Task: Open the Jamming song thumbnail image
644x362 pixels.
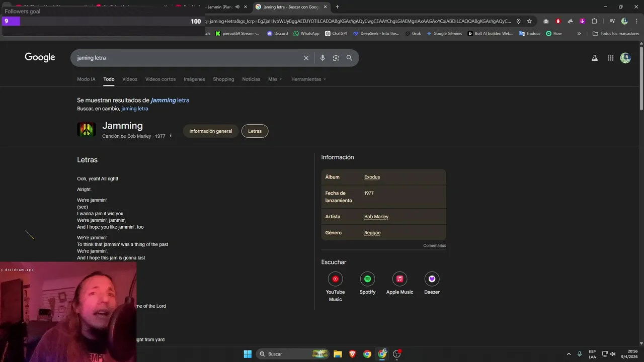Action: click(x=87, y=130)
